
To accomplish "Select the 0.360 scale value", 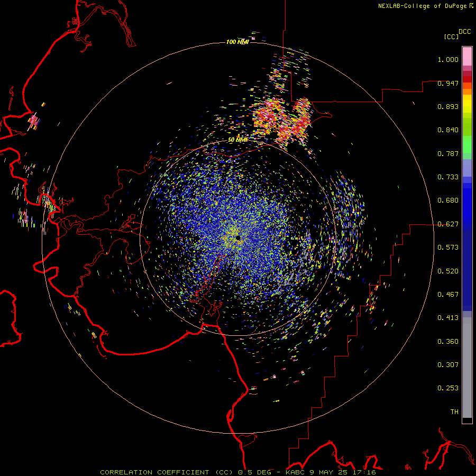I will [x=448, y=342].
